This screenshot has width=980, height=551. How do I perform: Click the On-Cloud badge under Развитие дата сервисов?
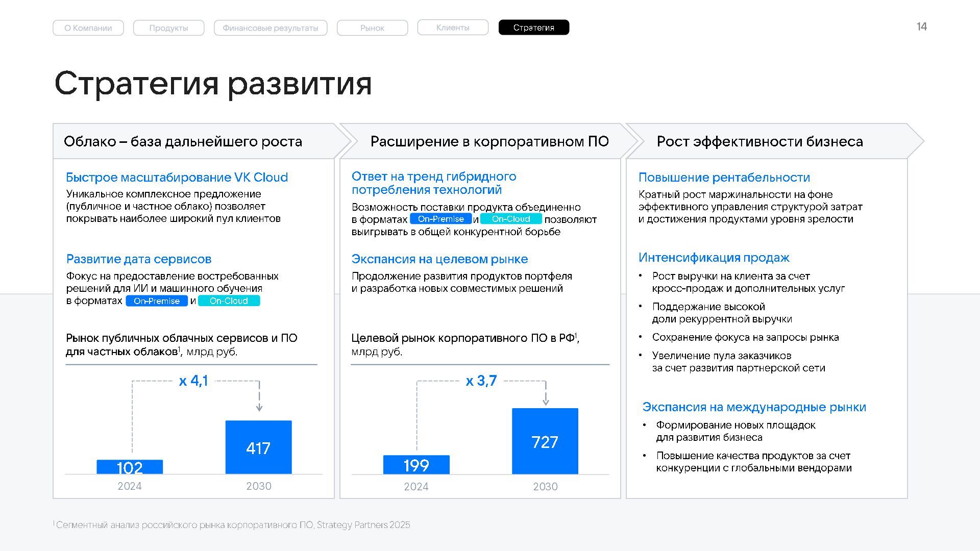point(229,301)
